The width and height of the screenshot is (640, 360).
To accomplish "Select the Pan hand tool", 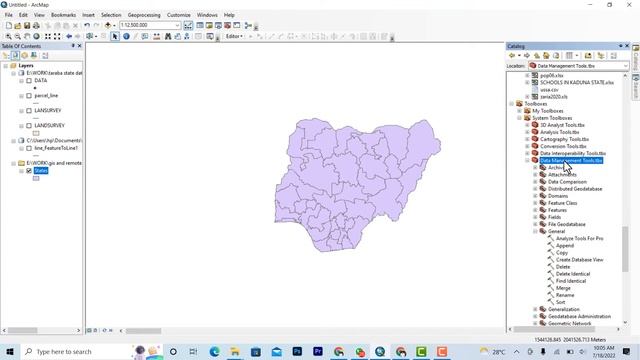I will pyautogui.click(x=27, y=36).
